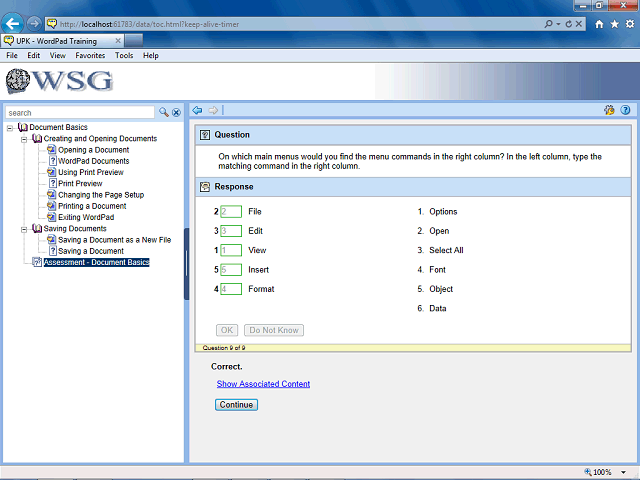Click the answer box next to Edit
The height and width of the screenshot is (480, 640).
(x=231, y=231)
